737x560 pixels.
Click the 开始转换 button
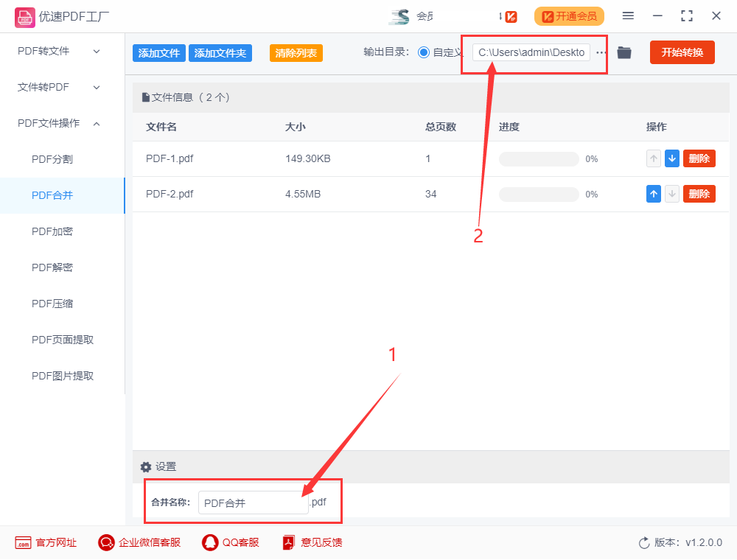pyautogui.click(x=682, y=52)
